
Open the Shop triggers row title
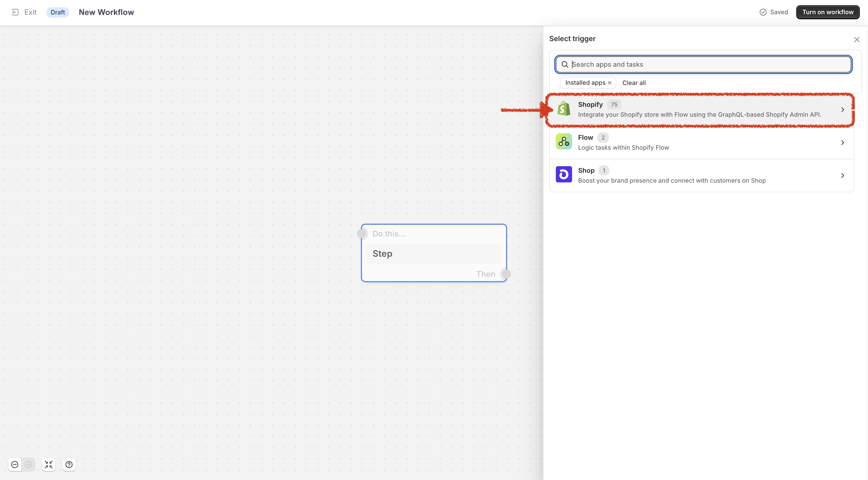click(x=586, y=170)
